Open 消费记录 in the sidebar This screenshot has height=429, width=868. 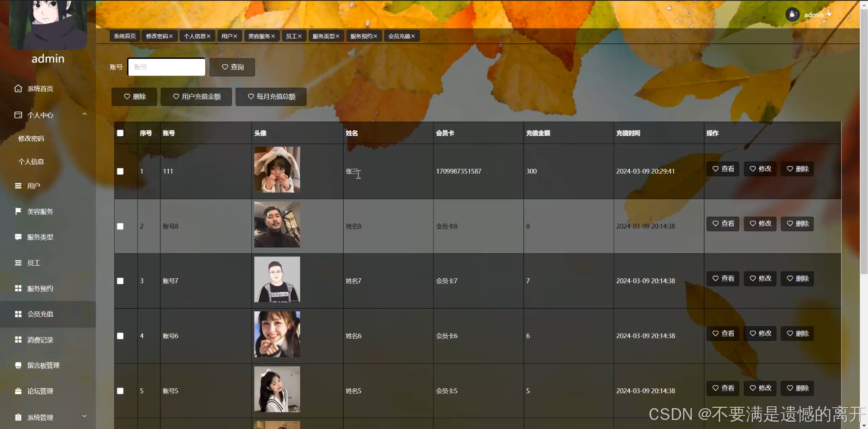40,340
